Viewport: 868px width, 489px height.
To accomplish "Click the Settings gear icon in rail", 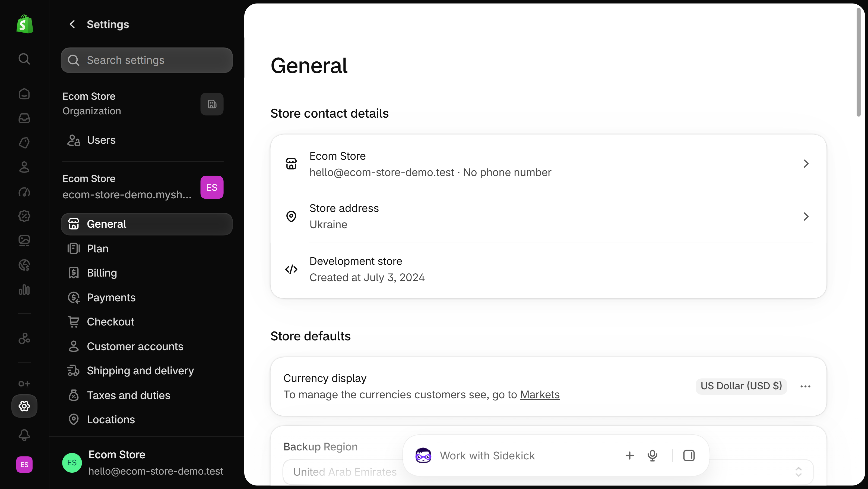I will point(24,406).
